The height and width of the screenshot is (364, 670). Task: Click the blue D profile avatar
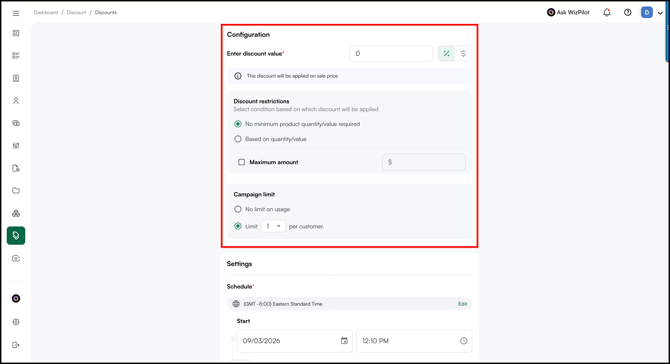coord(646,12)
